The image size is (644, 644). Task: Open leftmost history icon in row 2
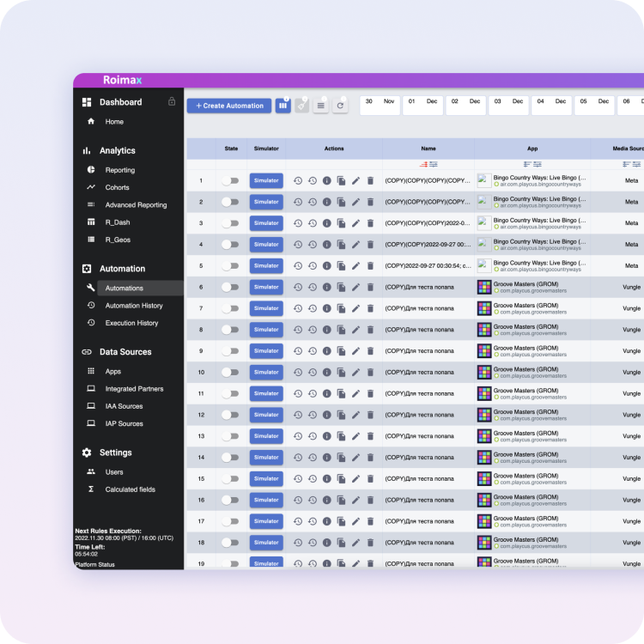click(x=298, y=202)
